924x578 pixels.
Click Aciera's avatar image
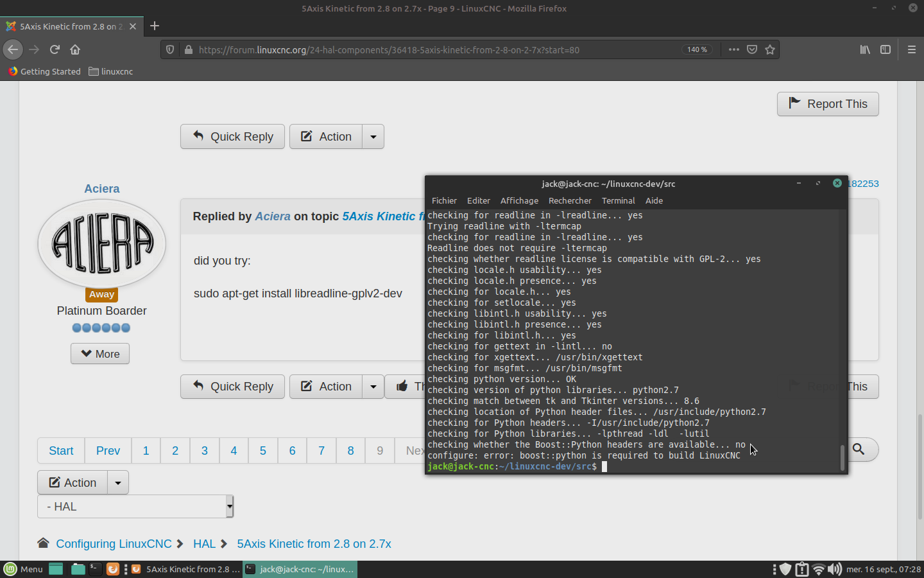pyautogui.click(x=102, y=244)
